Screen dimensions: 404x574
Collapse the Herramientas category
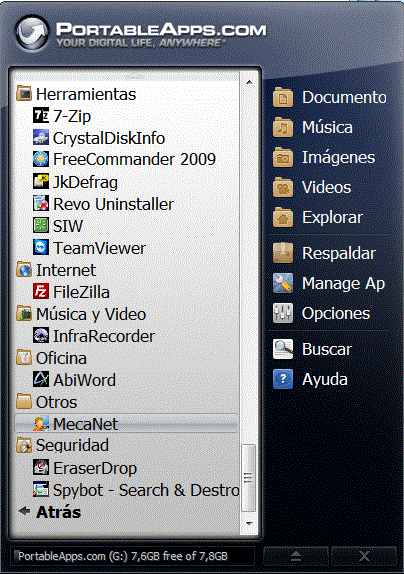click(77, 94)
